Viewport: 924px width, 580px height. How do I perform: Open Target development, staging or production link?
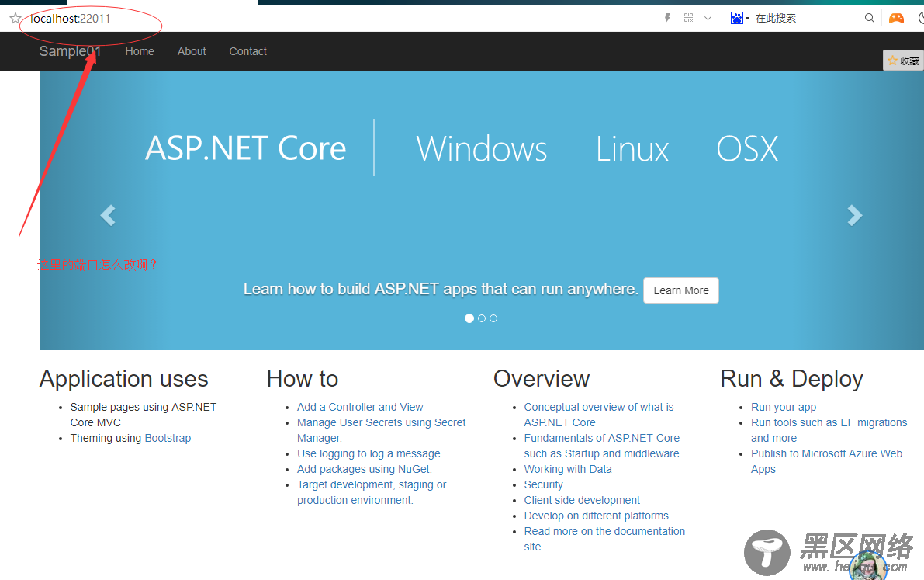pos(372,493)
